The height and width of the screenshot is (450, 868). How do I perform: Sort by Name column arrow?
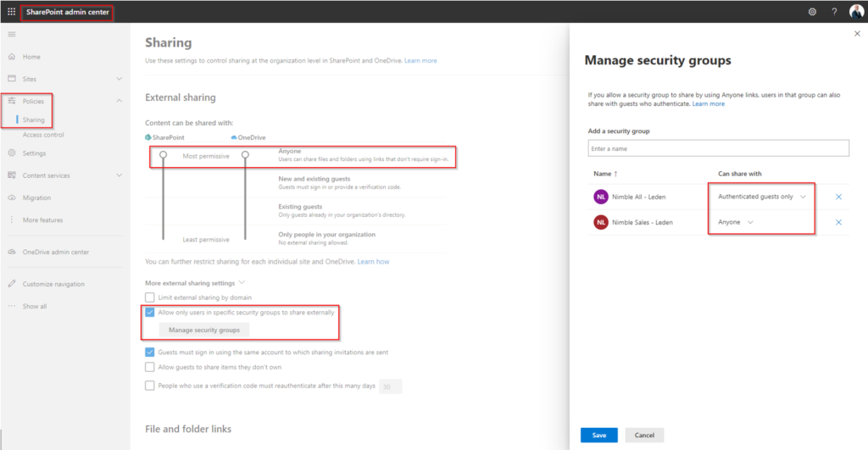(x=615, y=174)
